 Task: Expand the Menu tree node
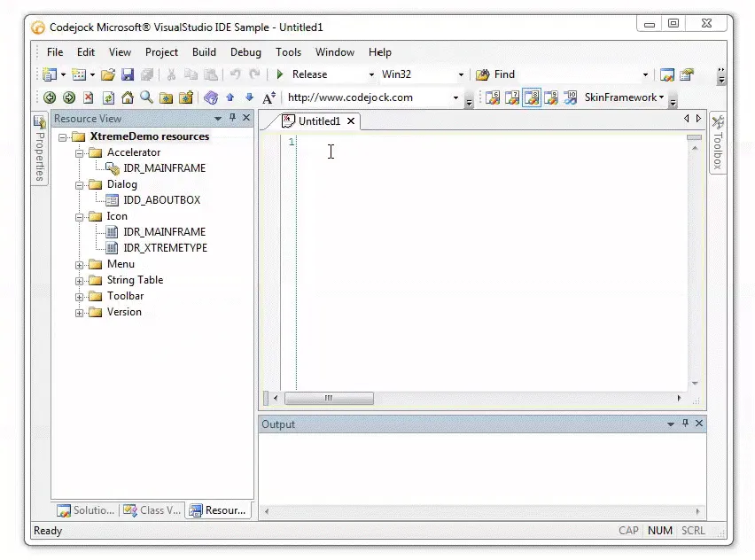click(82, 263)
